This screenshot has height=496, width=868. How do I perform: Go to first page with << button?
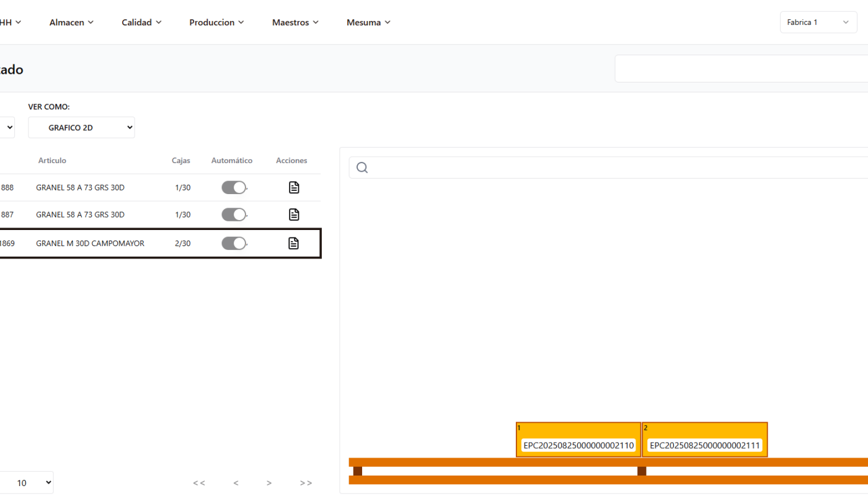tap(199, 483)
